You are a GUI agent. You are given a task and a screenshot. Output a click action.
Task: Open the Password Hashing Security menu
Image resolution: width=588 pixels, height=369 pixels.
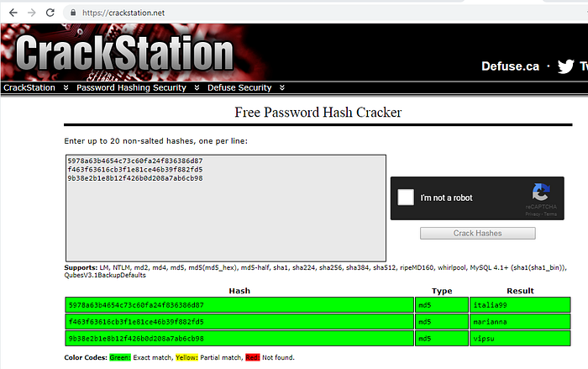[x=131, y=87]
